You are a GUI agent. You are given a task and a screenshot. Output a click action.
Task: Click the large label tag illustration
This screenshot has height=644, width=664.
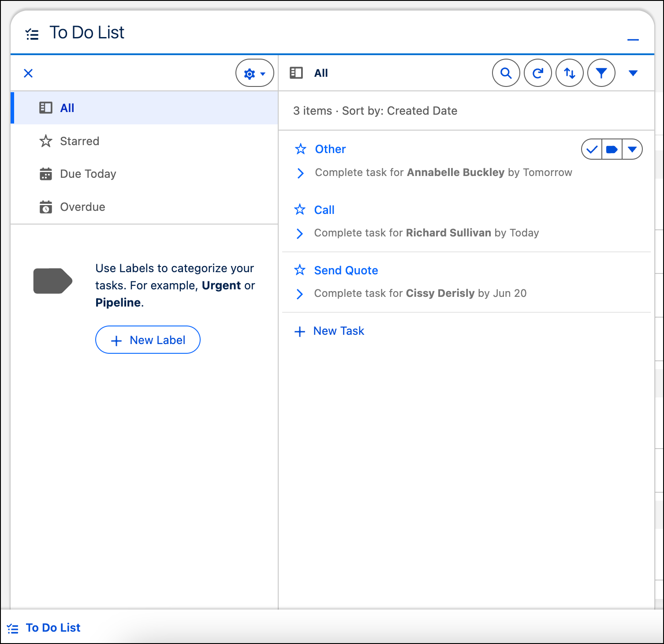click(53, 281)
